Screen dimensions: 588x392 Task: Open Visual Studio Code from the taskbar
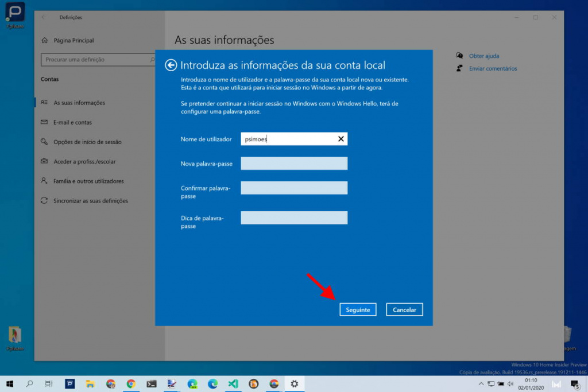point(233,383)
